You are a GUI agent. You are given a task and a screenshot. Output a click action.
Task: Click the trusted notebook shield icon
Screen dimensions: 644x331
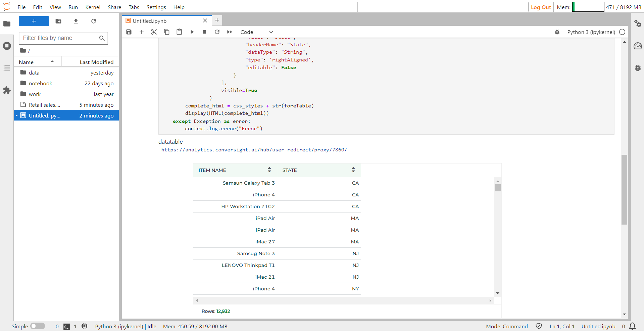[539, 326]
